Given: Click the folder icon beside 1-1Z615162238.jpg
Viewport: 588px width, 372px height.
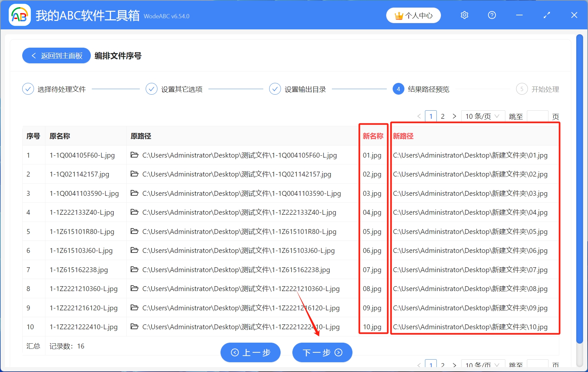Looking at the screenshot, I should click(135, 270).
